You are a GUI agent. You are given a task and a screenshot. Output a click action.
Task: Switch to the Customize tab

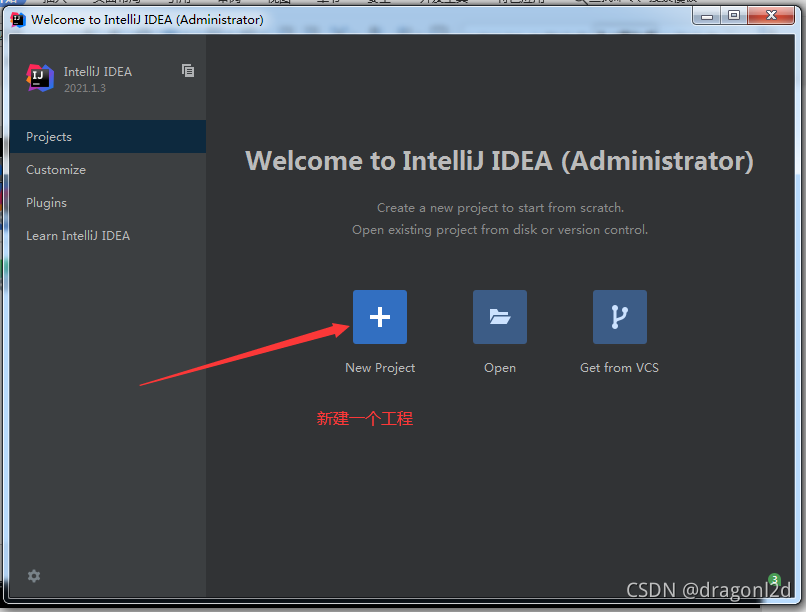[x=107, y=170]
